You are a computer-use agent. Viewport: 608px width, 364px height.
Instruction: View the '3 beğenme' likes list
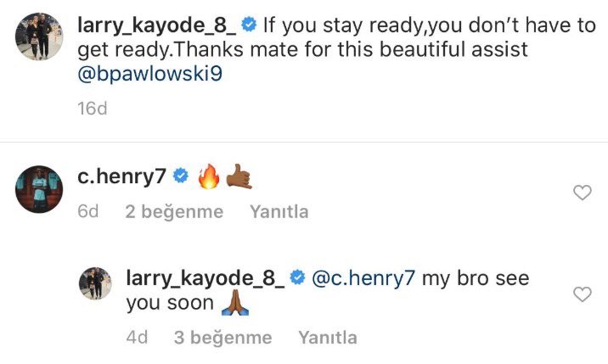223,337
